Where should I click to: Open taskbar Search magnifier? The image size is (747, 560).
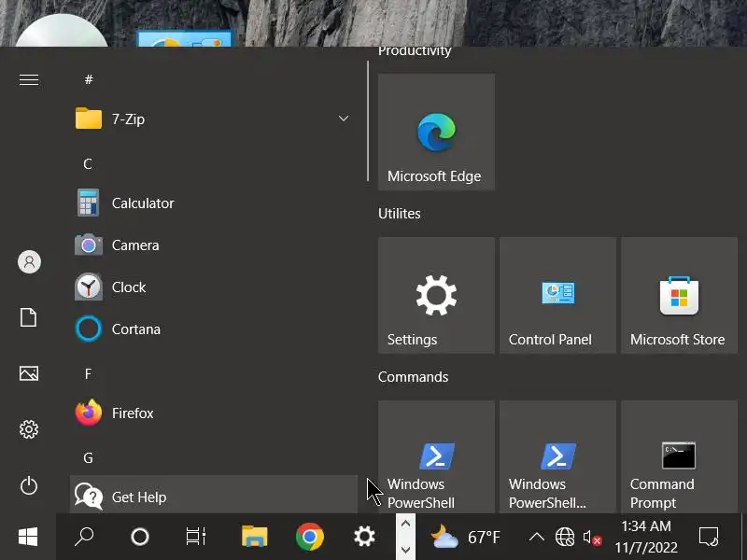point(84,538)
